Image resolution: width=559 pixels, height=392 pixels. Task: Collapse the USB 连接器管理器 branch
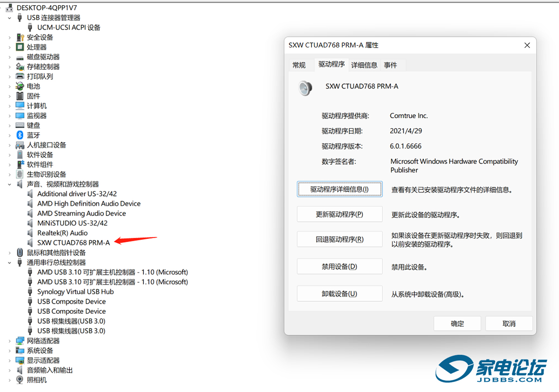[x=10, y=18]
